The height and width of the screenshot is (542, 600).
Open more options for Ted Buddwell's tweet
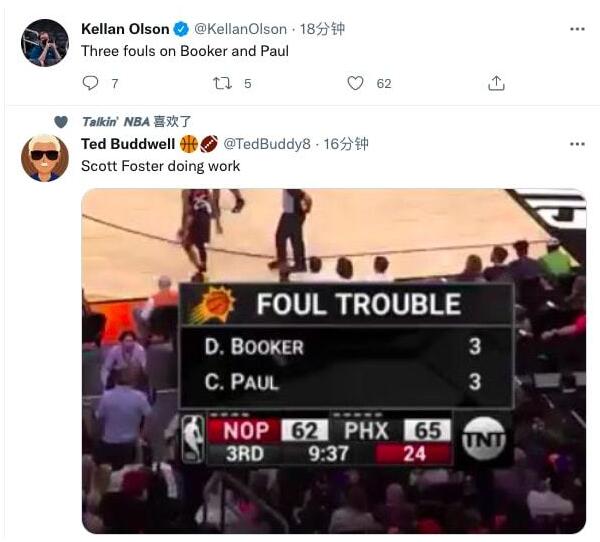(577, 144)
